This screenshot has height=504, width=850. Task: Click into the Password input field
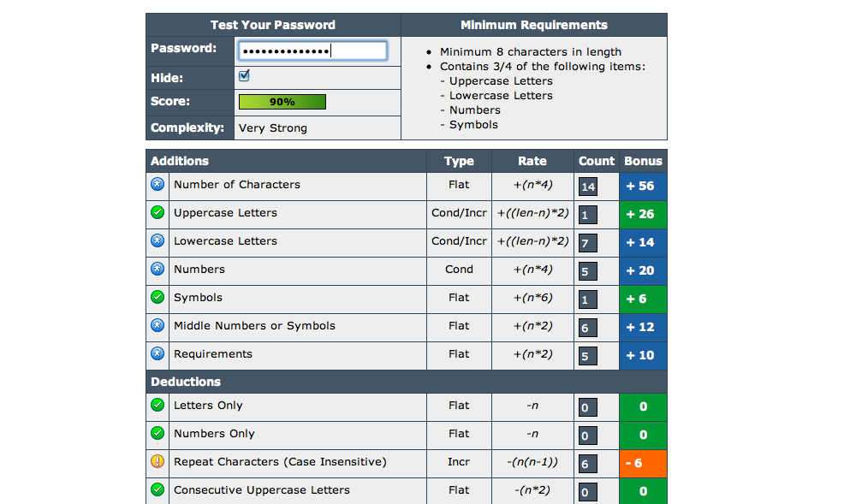(x=312, y=50)
